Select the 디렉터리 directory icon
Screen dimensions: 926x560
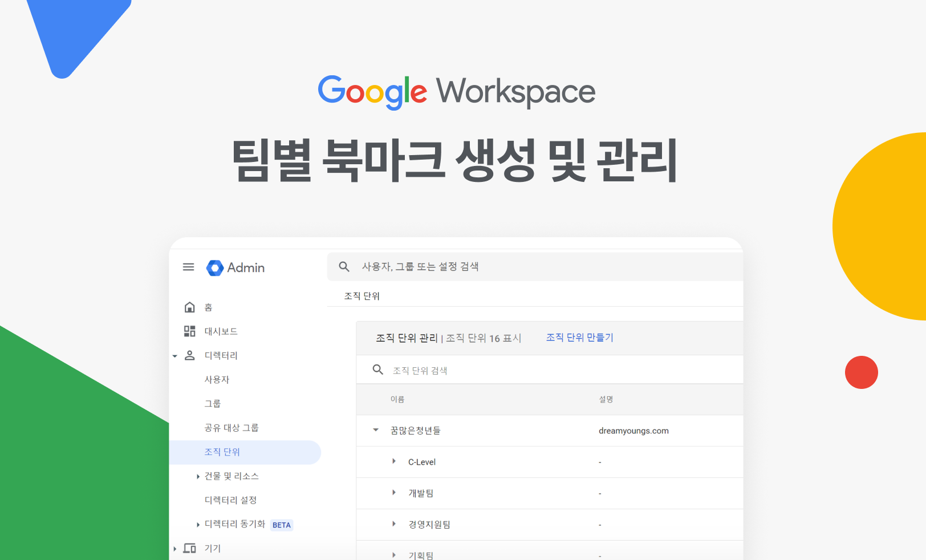point(189,355)
